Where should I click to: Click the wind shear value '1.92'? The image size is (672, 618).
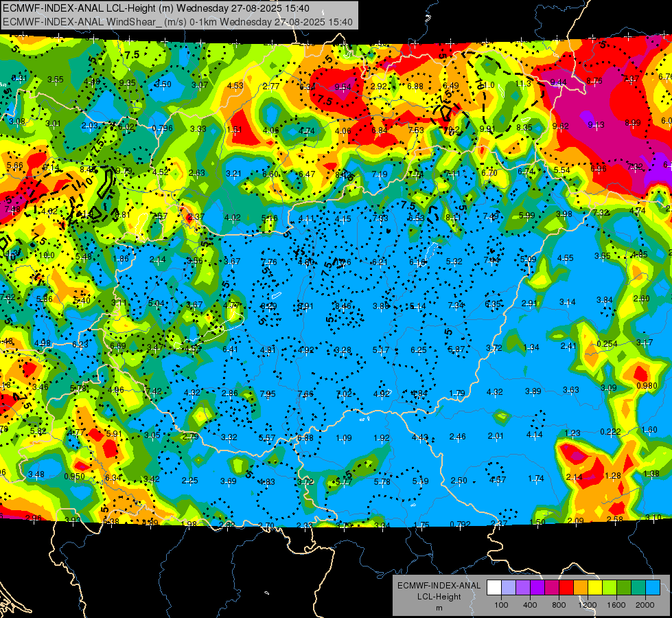[382, 438]
